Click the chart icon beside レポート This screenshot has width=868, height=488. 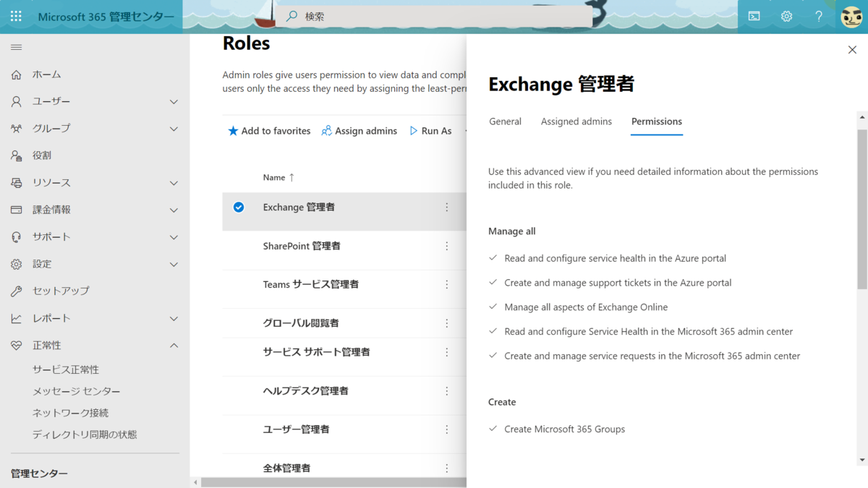(x=16, y=318)
